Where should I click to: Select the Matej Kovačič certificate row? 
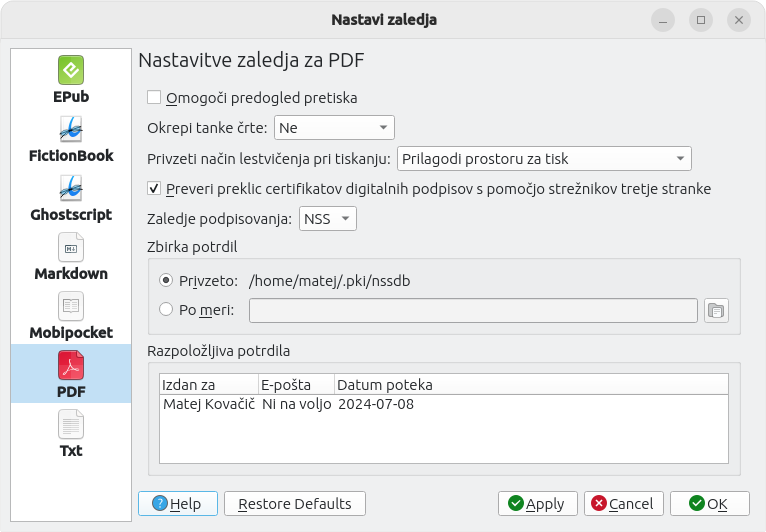(x=444, y=404)
